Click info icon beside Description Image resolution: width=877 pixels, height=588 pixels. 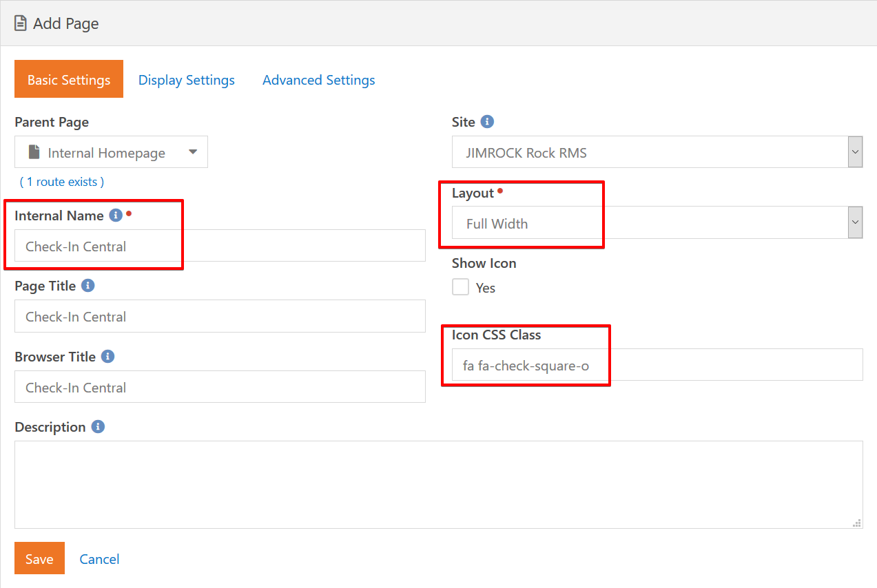click(98, 427)
